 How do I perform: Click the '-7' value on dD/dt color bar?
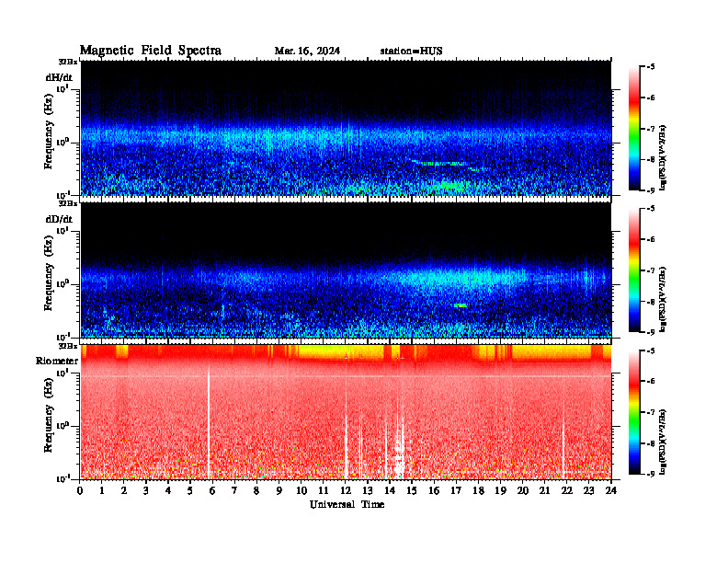click(651, 270)
